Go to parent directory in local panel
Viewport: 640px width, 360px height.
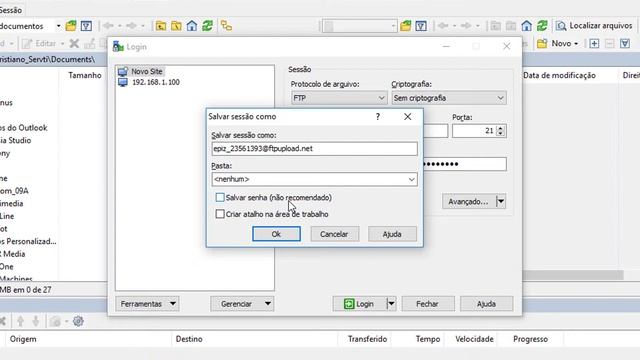coord(161,26)
